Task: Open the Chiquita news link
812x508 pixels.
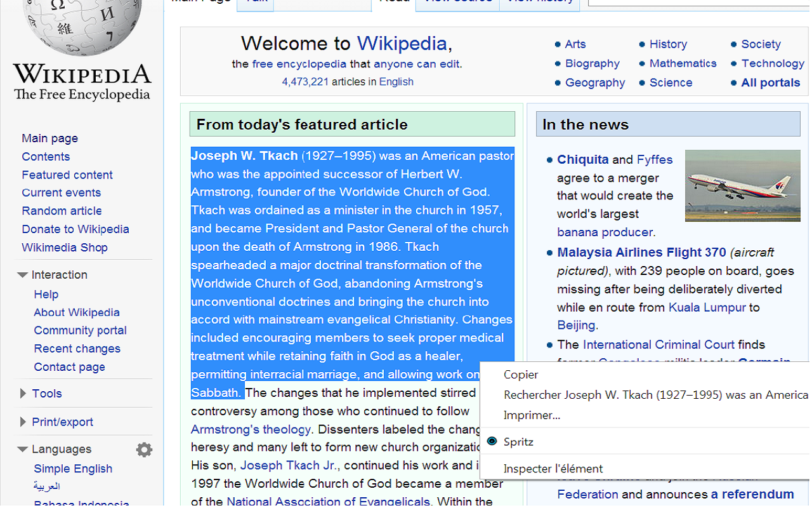Action: tap(582, 160)
